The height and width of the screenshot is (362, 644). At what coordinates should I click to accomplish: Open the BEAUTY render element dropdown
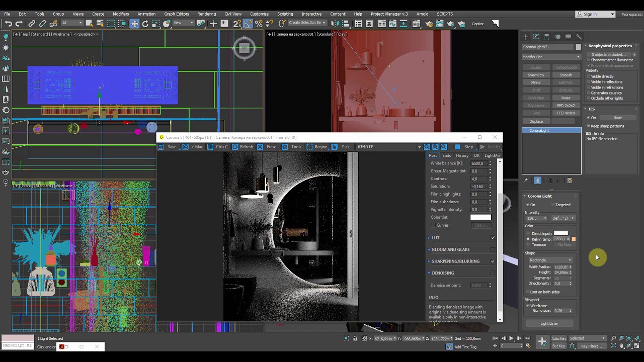[x=389, y=147]
